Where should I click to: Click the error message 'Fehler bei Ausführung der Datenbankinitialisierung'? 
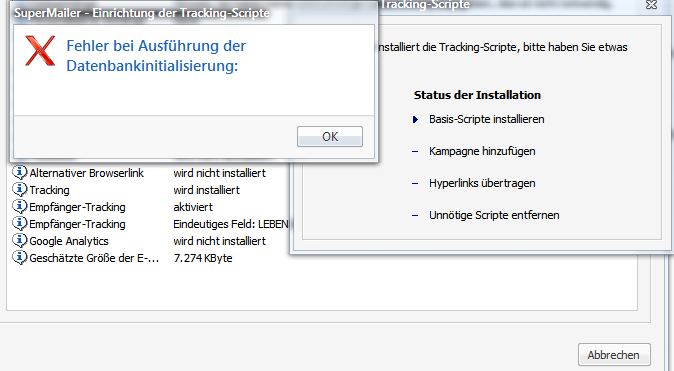(x=156, y=56)
